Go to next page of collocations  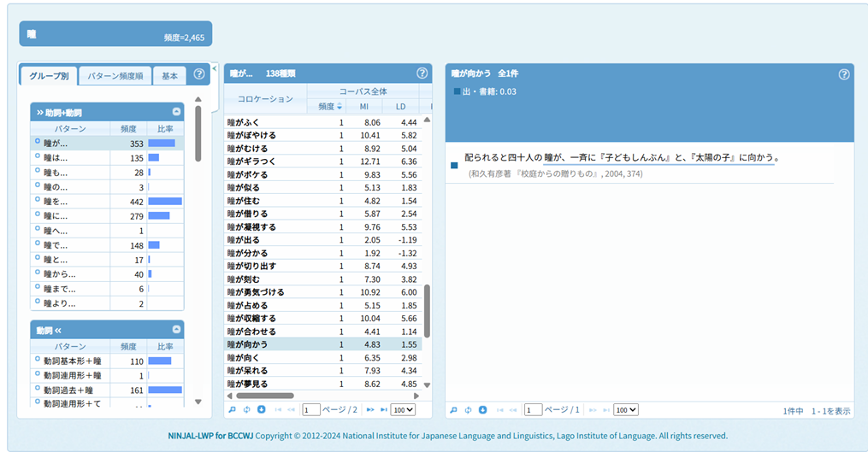tap(369, 410)
